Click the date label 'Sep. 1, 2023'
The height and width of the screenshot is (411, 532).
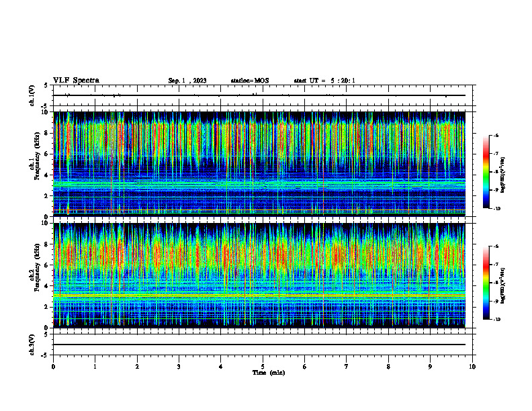click(187, 81)
